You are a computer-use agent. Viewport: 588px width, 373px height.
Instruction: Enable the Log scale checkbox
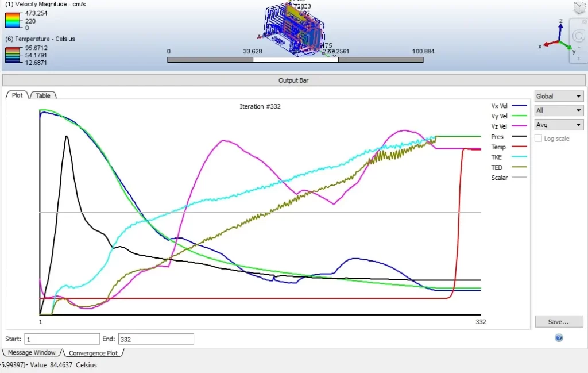[x=538, y=139]
